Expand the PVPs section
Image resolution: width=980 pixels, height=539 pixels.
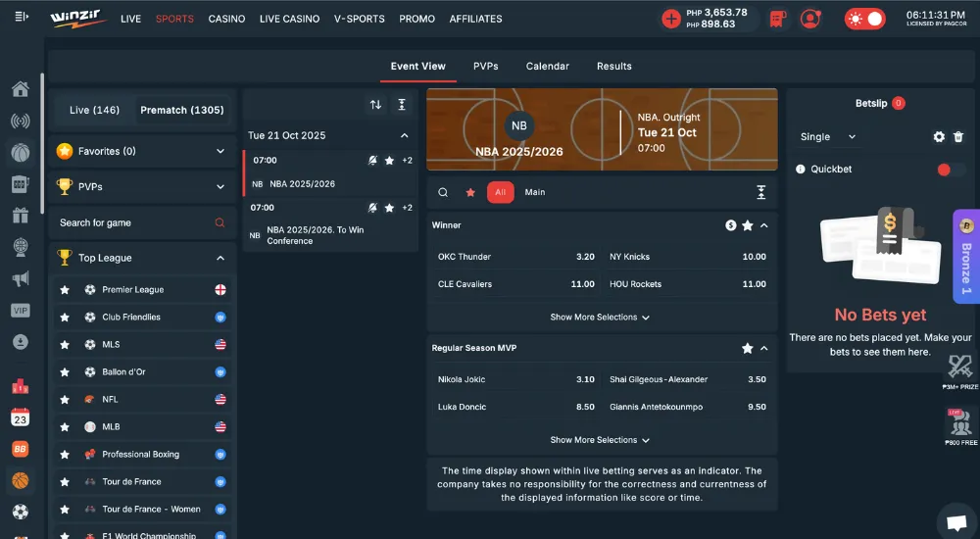pyautogui.click(x=141, y=186)
